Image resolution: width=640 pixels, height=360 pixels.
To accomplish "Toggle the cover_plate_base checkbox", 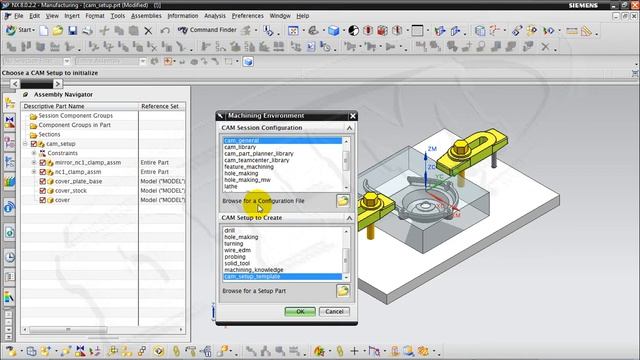I will click(x=42, y=181).
